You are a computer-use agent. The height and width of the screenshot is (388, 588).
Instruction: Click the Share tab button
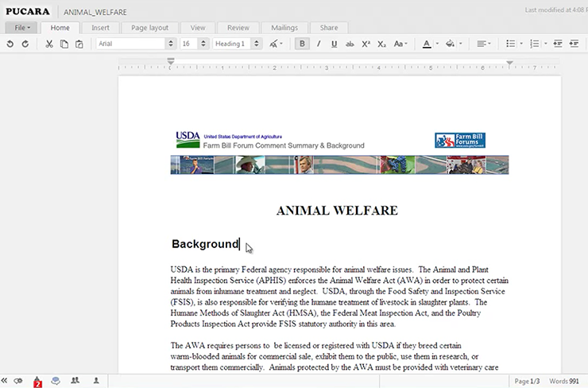(328, 28)
